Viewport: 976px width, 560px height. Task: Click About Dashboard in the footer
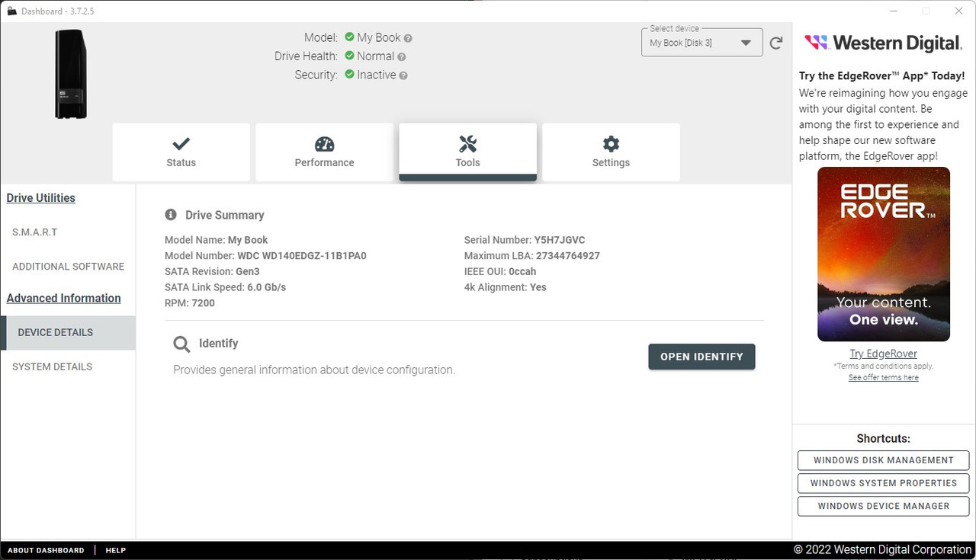[46, 550]
